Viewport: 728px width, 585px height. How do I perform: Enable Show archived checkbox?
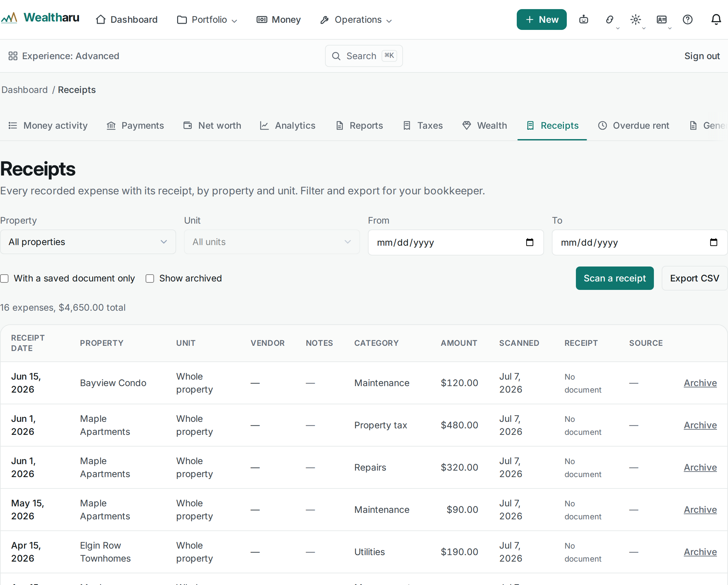click(x=149, y=278)
